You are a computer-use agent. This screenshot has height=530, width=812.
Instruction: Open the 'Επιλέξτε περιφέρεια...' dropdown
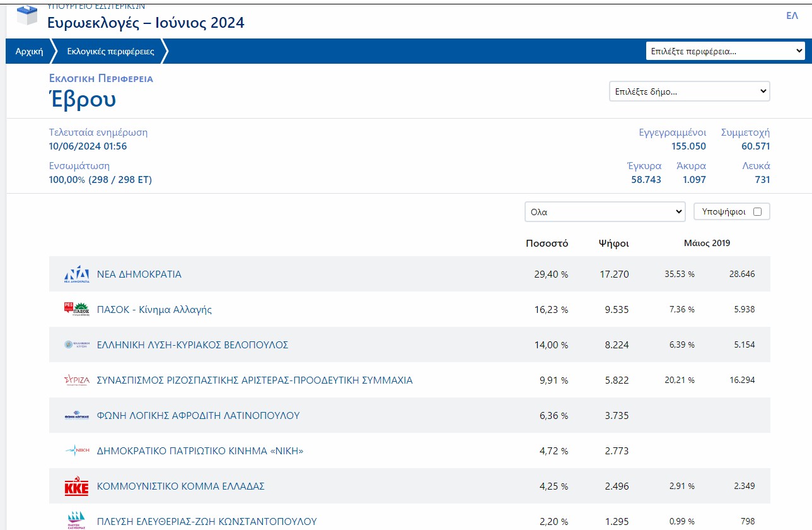[725, 51]
